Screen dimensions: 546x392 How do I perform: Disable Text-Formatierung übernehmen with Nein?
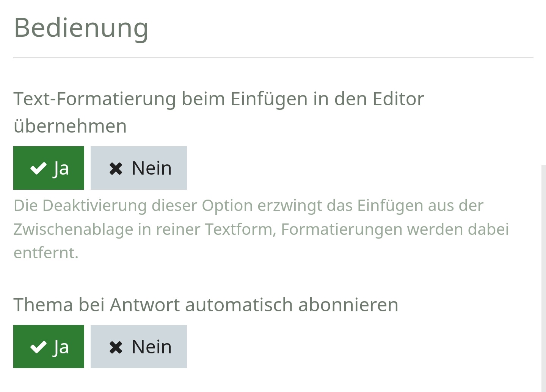click(x=138, y=168)
